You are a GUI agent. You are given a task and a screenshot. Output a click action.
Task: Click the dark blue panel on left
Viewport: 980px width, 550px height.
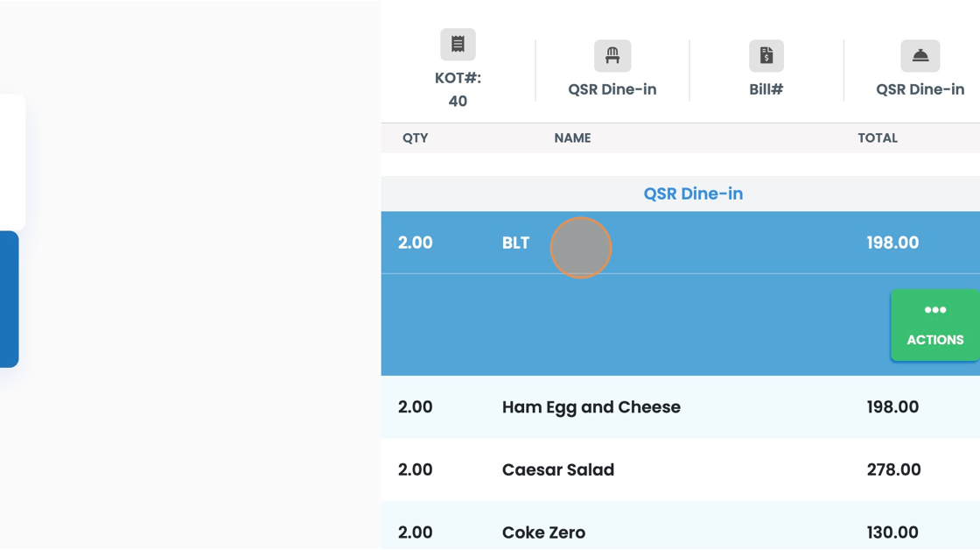(x=10, y=300)
